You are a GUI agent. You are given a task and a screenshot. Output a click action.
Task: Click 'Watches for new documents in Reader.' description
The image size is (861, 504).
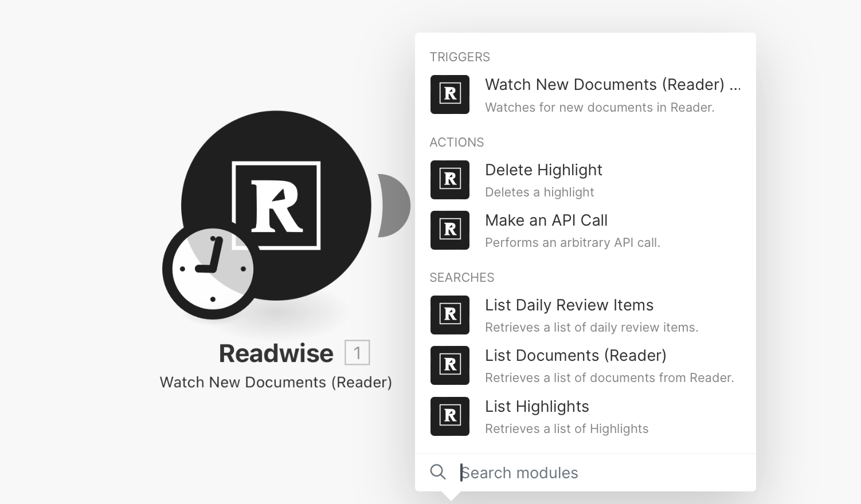point(600,108)
